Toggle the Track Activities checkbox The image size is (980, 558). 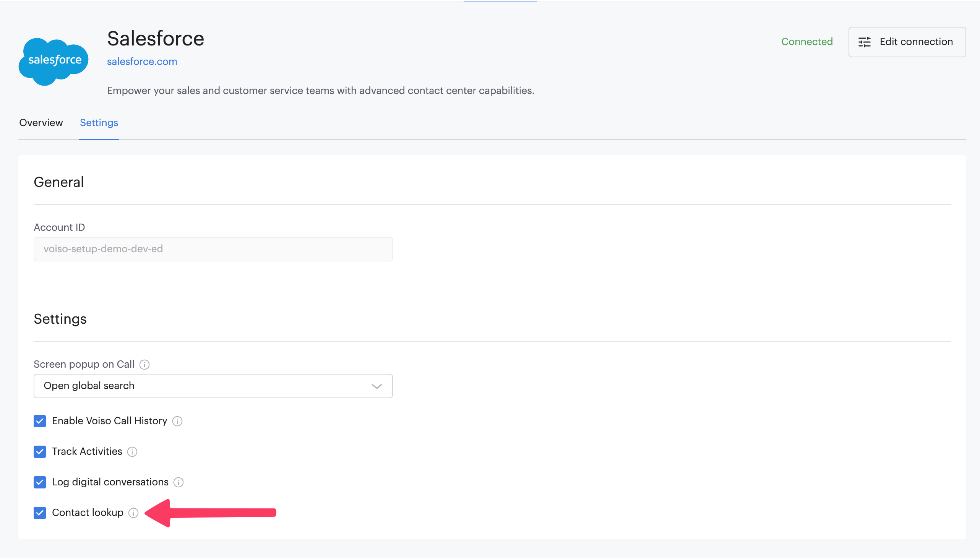coord(40,452)
